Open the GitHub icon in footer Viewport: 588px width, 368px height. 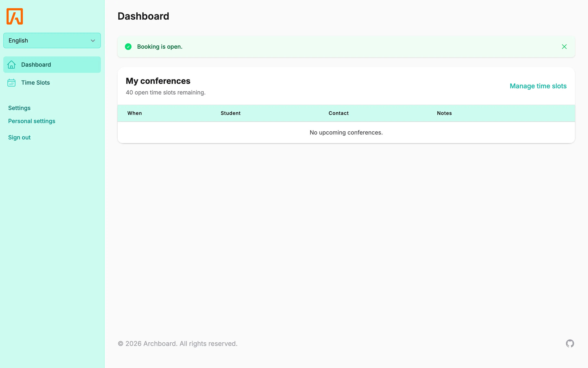tap(570, 343)
